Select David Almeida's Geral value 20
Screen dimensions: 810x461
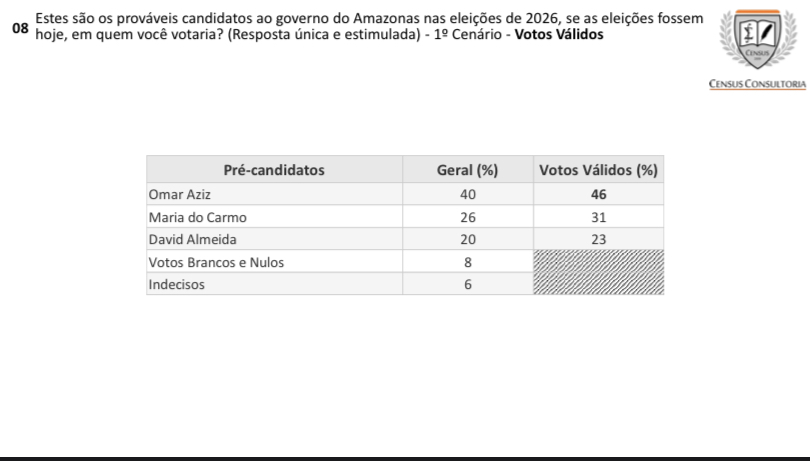pyautogui.click(x=467, y=239)
